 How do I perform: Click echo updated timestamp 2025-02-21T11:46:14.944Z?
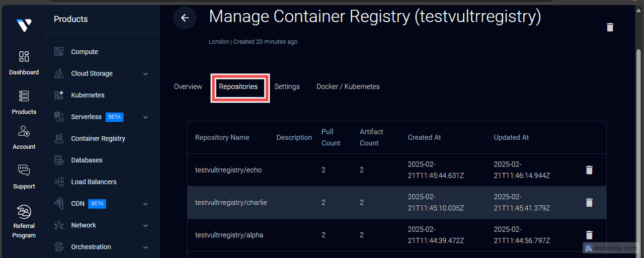tap(522, 170)
